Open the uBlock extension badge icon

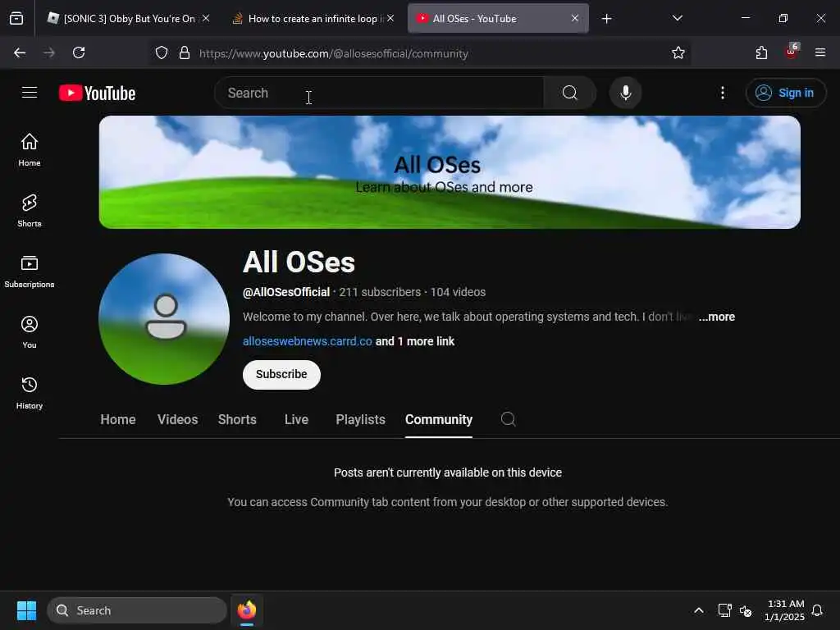click(792, 52)
